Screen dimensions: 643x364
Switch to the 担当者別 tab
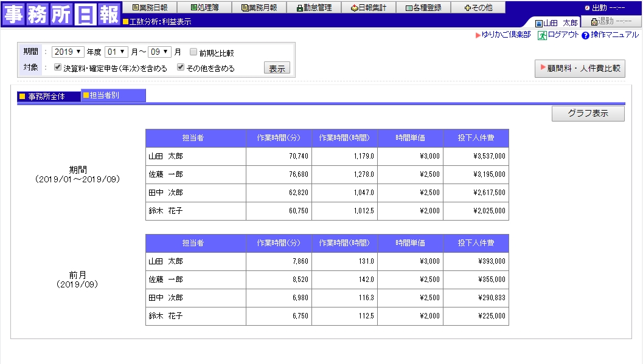tap(113, 95)
